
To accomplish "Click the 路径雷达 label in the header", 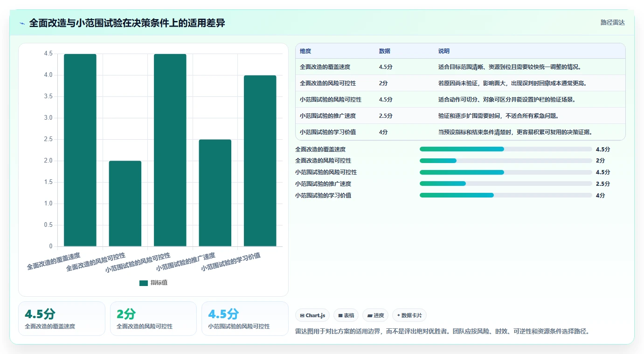I will [x=612, y=22].
